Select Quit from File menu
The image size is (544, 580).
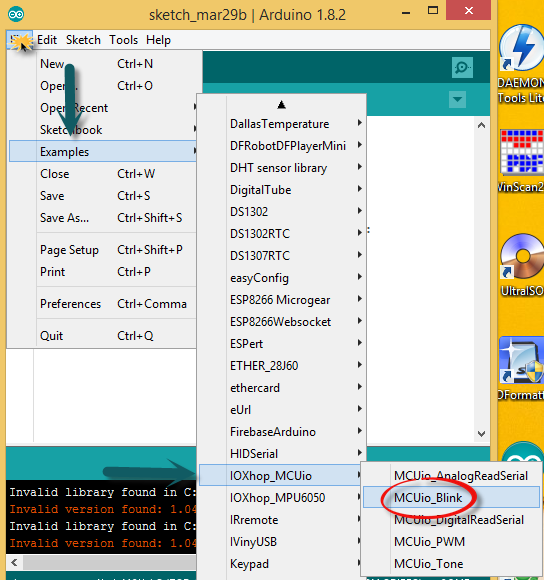pos(103,336)
